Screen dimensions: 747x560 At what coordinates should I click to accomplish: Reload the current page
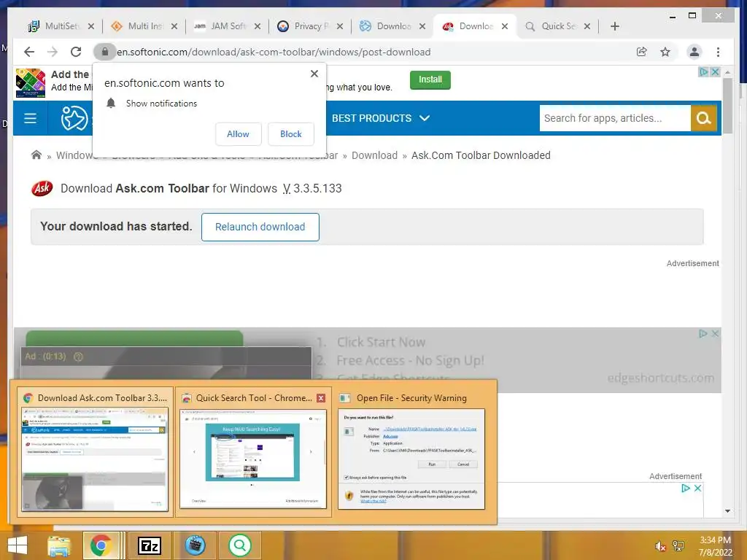click(x=76, y=52)
